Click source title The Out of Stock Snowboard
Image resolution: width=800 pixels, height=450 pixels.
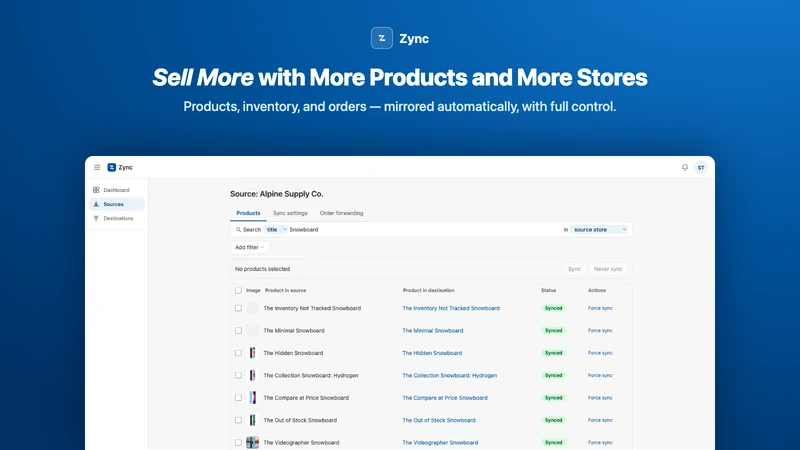click(x=300, y=420)
